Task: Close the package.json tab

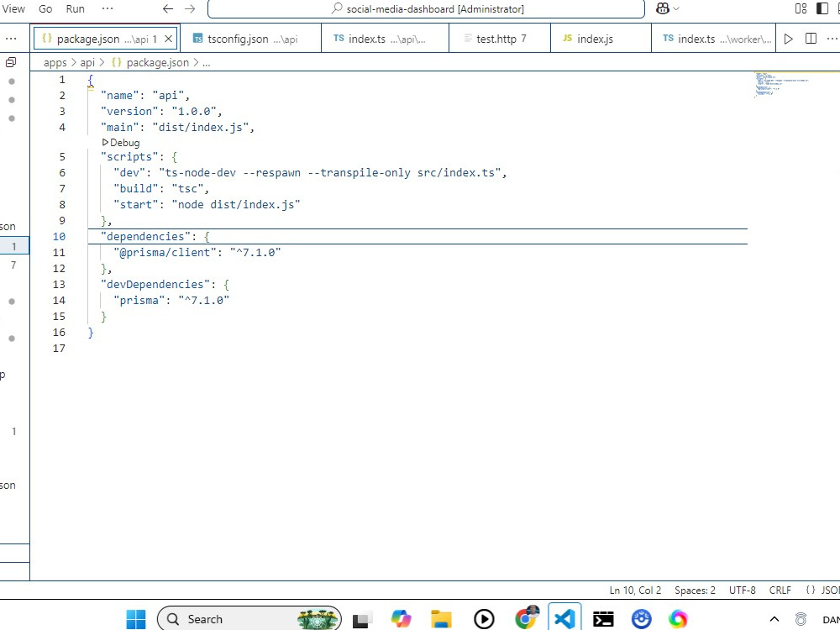Action: click(168, 39)
